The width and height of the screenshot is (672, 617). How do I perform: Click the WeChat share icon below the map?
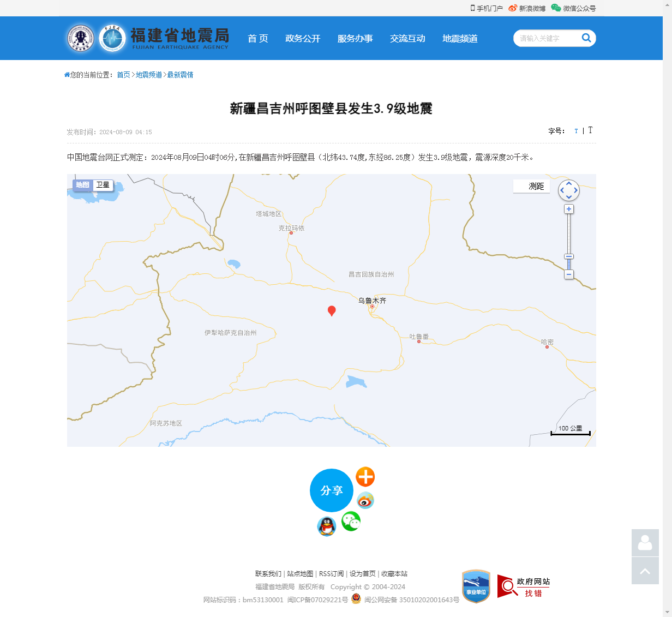point(351,521)
